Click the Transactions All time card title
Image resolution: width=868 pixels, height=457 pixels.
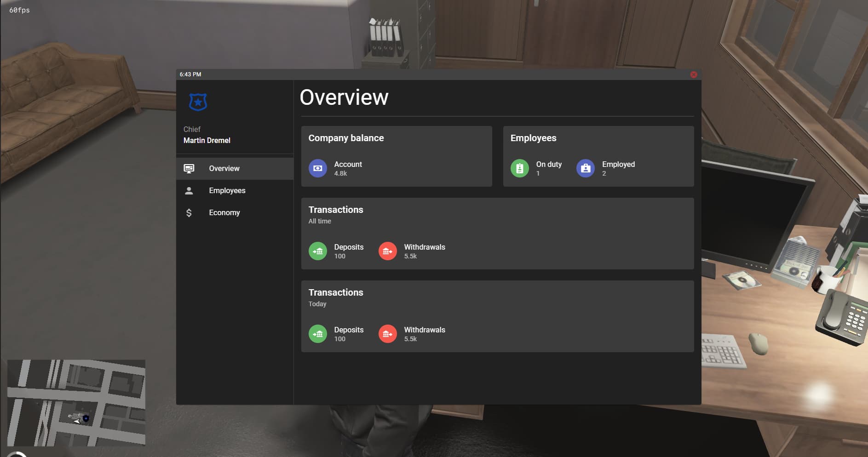[x=336, y=210]
